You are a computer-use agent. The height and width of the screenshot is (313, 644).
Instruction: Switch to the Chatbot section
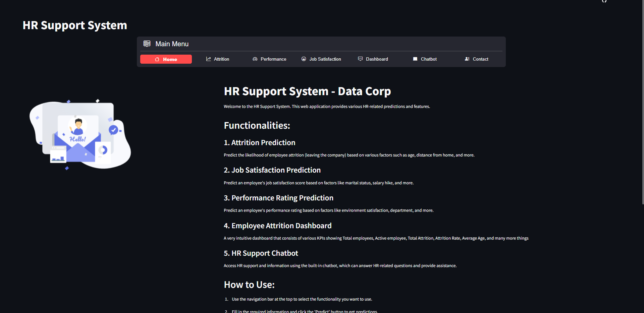coord(429,59)
